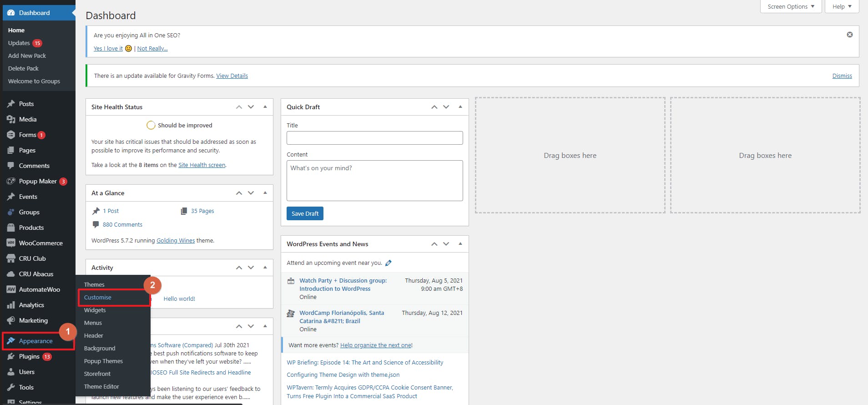Dismiss the All in One SEO notice
Image resolution: width=868 pixels, height=405 pixels.
[x=849, y=35]
